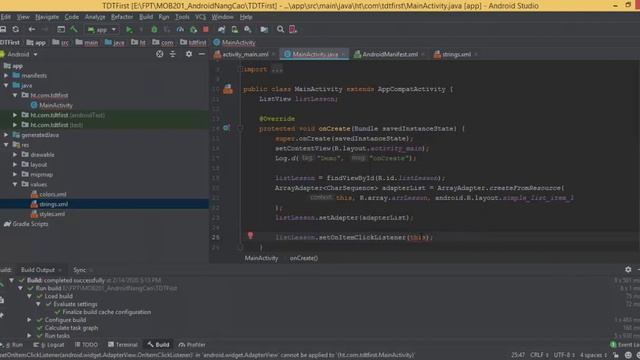Click the red lightbulb quick-fix icon
The image size is (640, 360).
(x=250, y=236)
